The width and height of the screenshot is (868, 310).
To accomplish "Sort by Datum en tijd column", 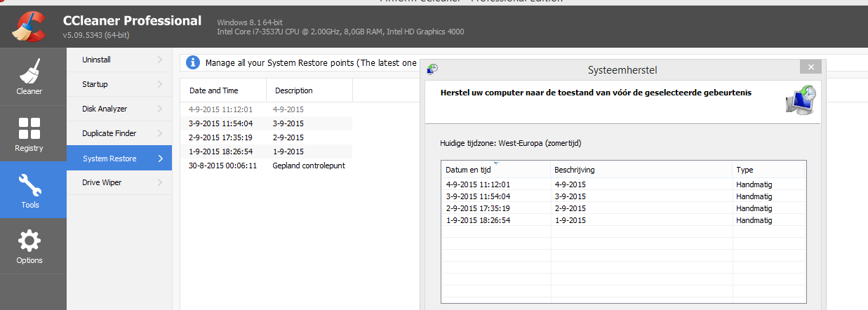I will click(495, 170).
